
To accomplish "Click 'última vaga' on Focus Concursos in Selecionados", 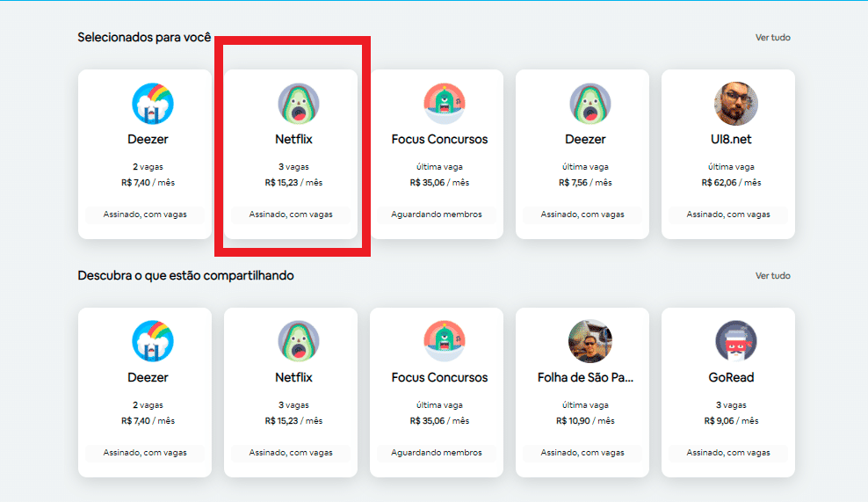I will [x=439, y=167].
